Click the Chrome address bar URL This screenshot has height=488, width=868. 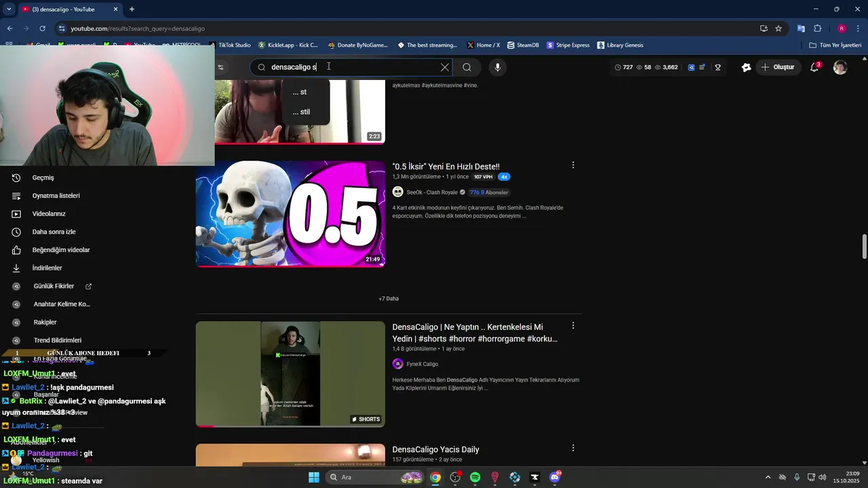pos(138,28)
